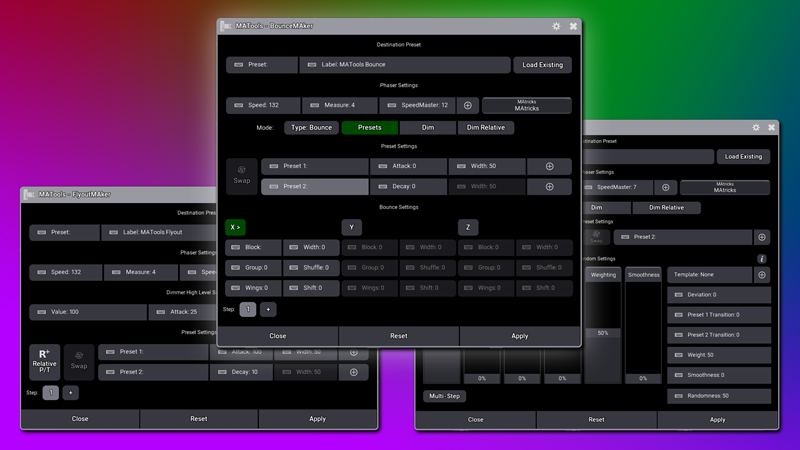Edit X Shuffle: 0 field
800x450 pixels.
tap(311, 268)
